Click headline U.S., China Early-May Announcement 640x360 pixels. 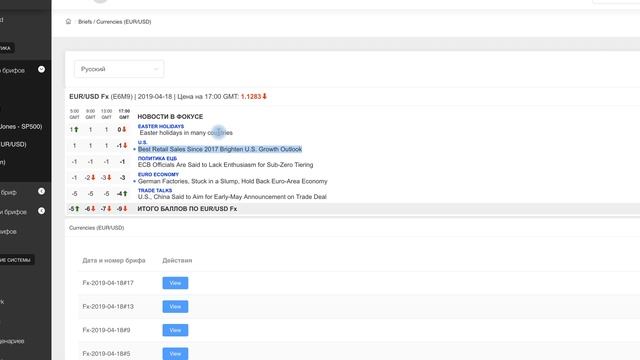(x=232, y=197)
